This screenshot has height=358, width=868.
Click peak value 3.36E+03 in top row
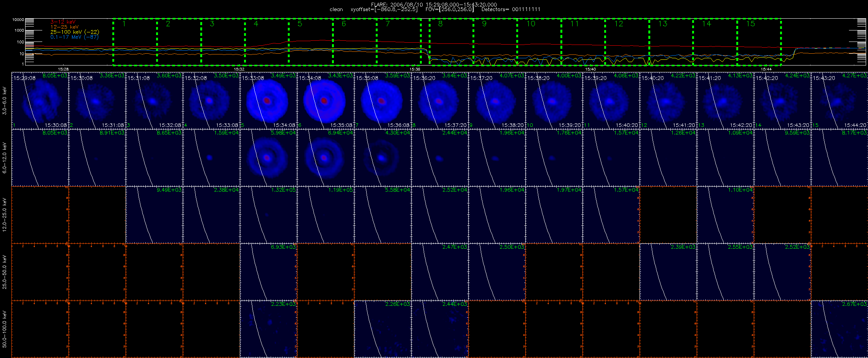coord(112,75)
